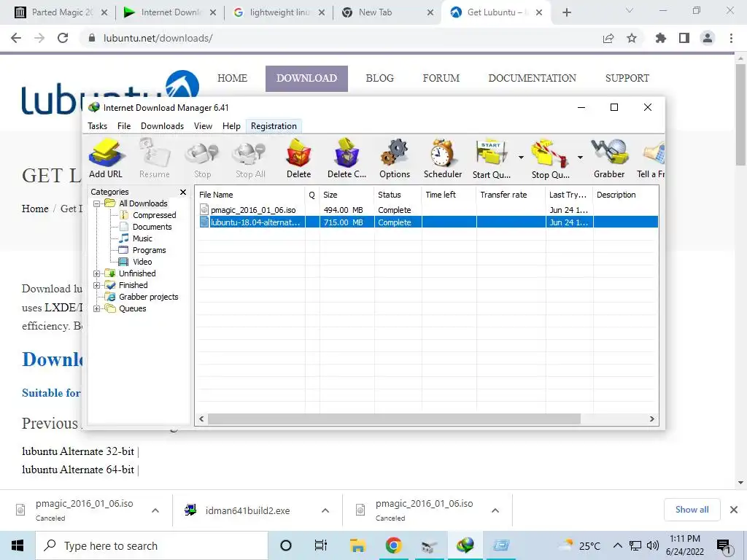This screenshot has height=560, width=747.
Task: Select pmagic_2016_01_06.iso download row
Action: (x=427, y=210)
